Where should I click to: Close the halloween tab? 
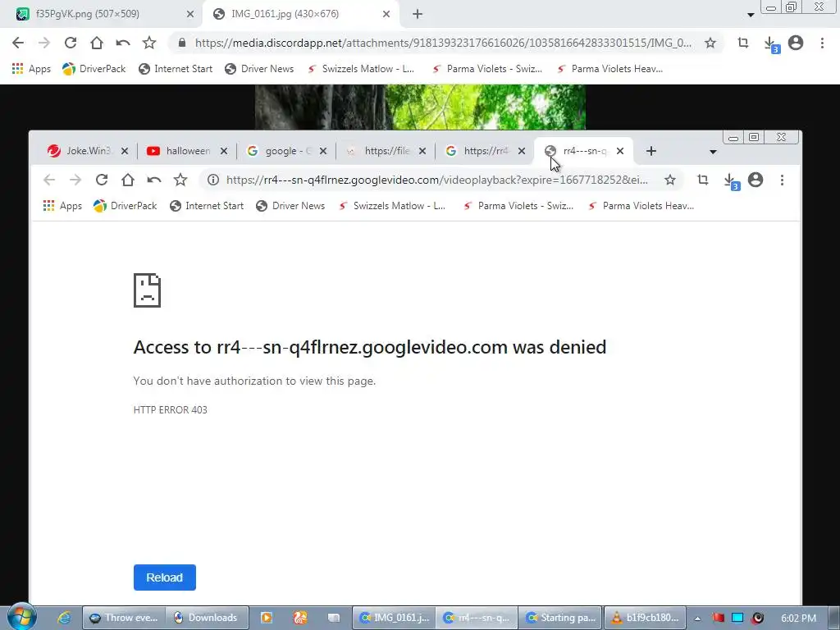(224, 151)
